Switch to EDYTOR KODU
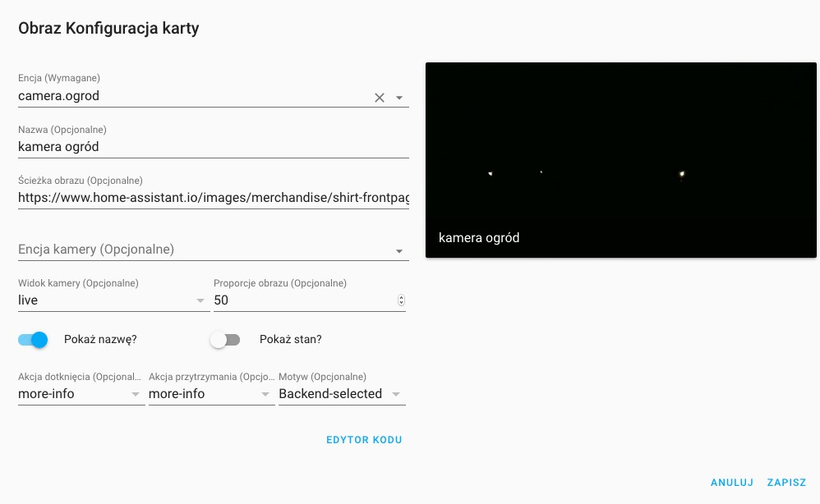 click(364, 440)
